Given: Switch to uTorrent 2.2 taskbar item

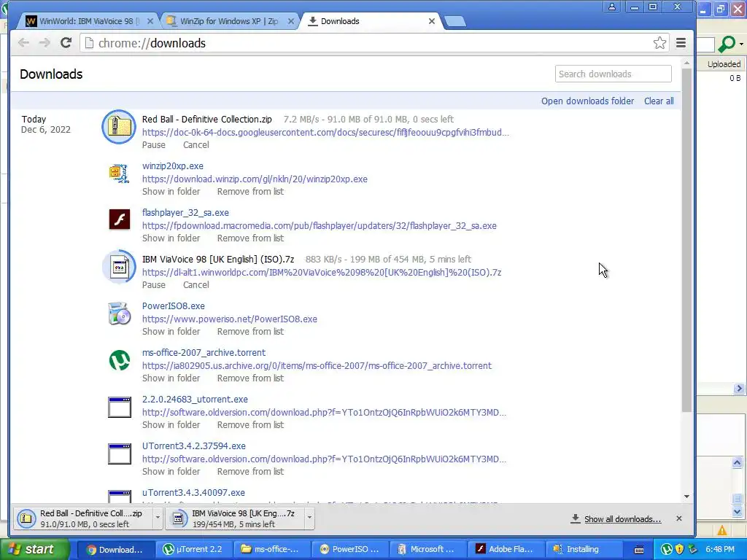Looking at the screenshot, I should 193,549.
